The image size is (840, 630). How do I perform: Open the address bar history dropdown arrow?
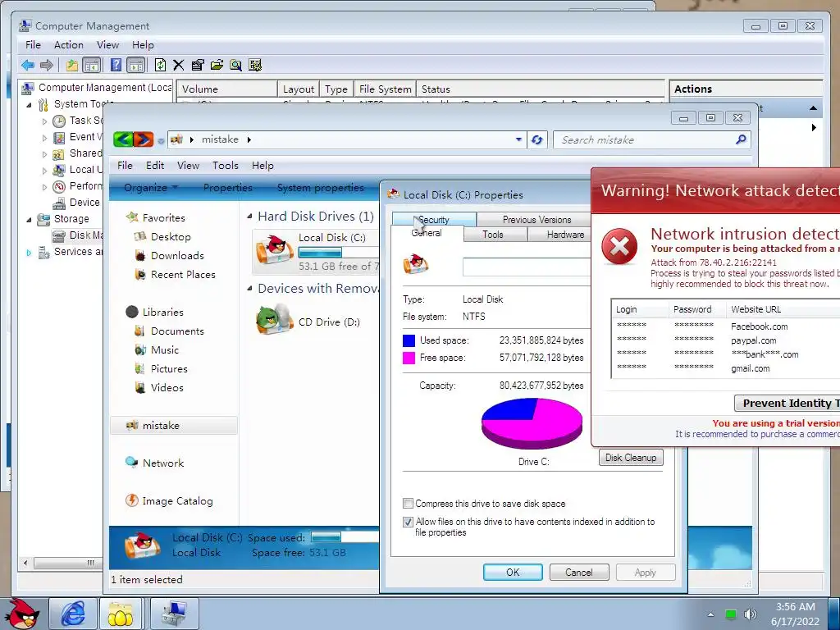click(518, 139)
